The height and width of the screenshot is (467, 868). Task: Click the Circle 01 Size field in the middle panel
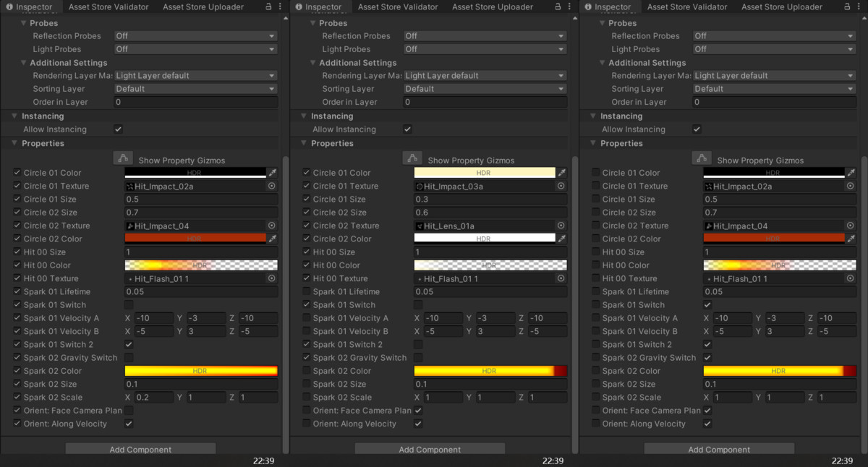(490, 200)
